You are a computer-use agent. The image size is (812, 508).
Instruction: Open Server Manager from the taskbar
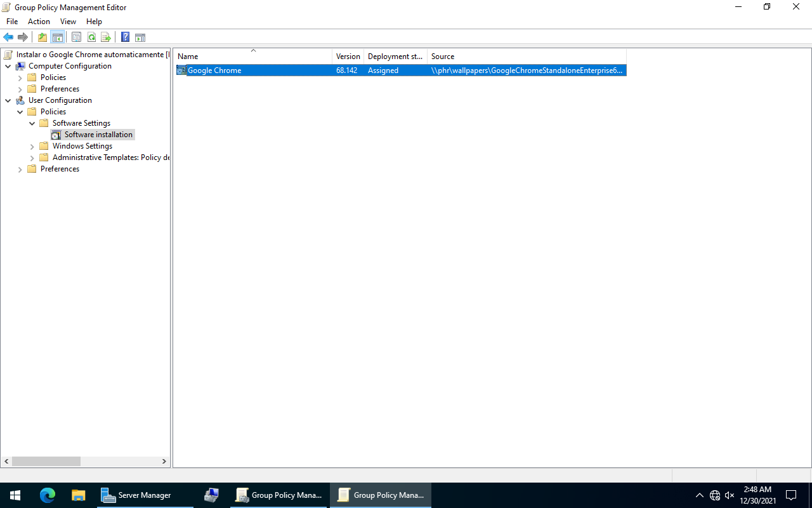pos(136,495)
